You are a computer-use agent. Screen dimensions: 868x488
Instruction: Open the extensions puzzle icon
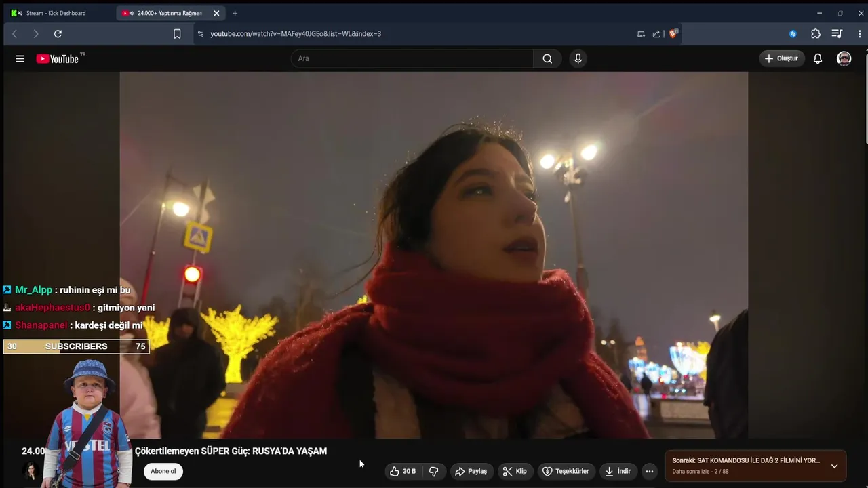click(x=816, y=34)
